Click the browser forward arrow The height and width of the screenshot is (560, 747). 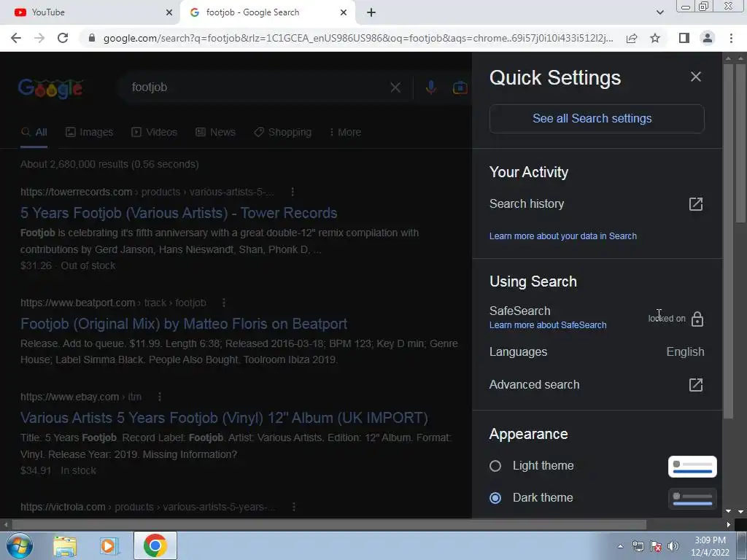[x=39, y=38]
